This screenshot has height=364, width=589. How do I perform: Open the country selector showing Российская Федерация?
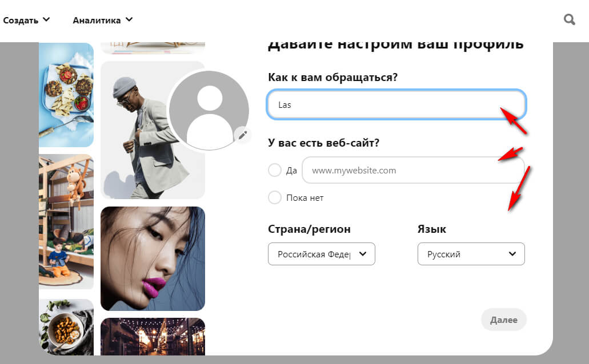321,254
